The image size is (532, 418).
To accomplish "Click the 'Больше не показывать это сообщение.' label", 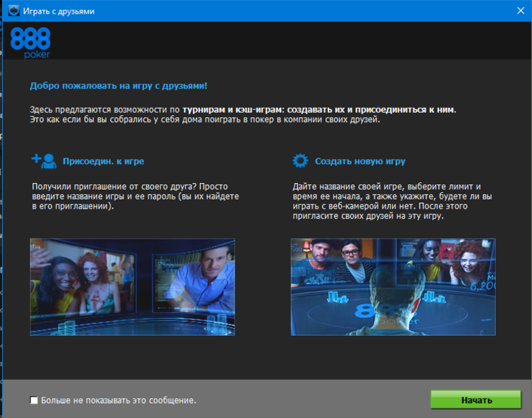I will click(118, 400).
